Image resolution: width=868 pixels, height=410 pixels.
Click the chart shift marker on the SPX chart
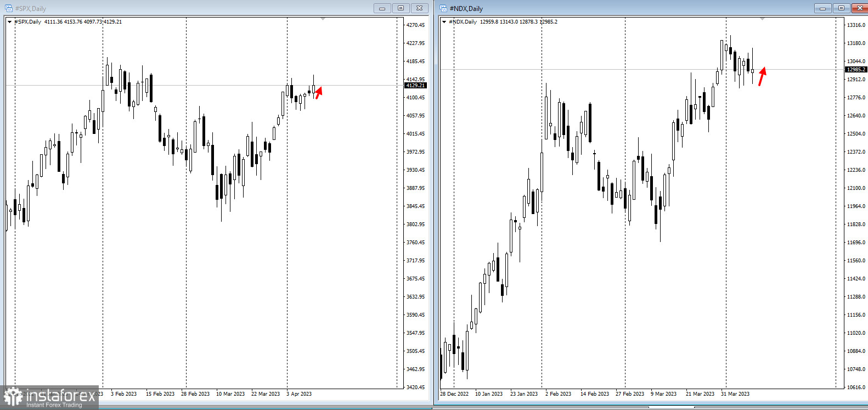point(323,19)
